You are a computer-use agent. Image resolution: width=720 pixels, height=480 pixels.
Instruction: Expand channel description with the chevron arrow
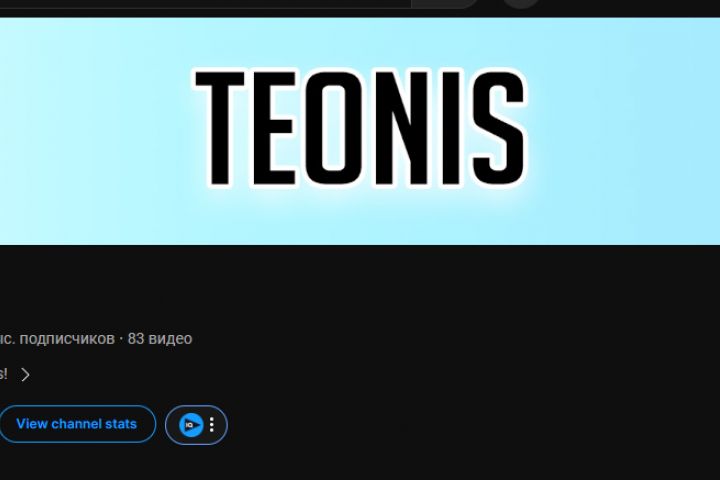coord(25,375)
